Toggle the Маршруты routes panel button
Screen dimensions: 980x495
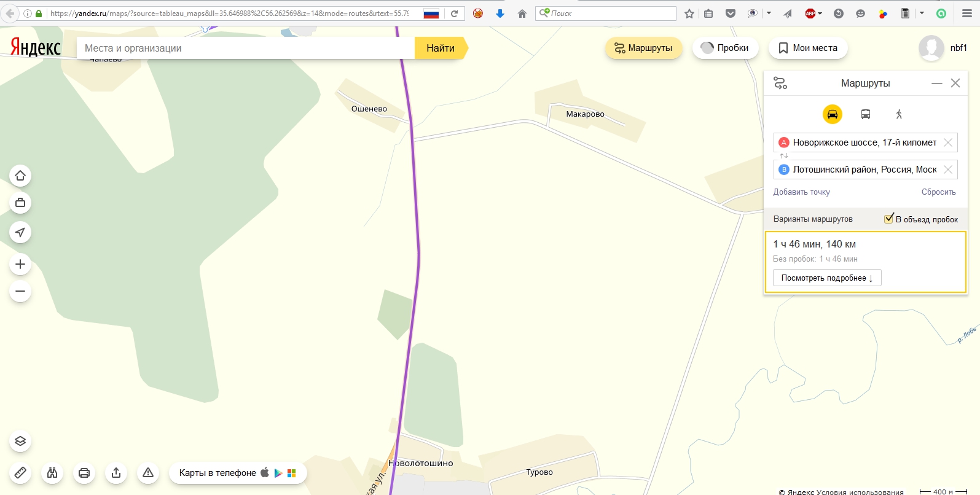click(x=643, y=48)
